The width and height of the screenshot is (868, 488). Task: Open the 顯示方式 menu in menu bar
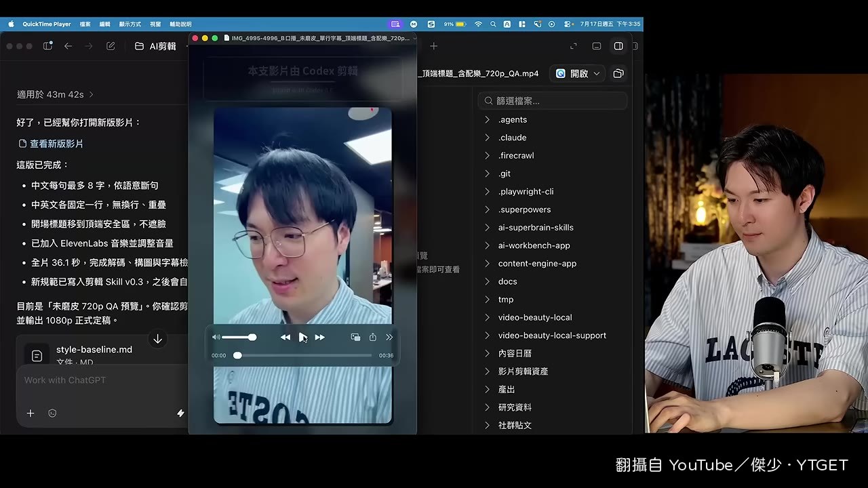coord(130,24)
